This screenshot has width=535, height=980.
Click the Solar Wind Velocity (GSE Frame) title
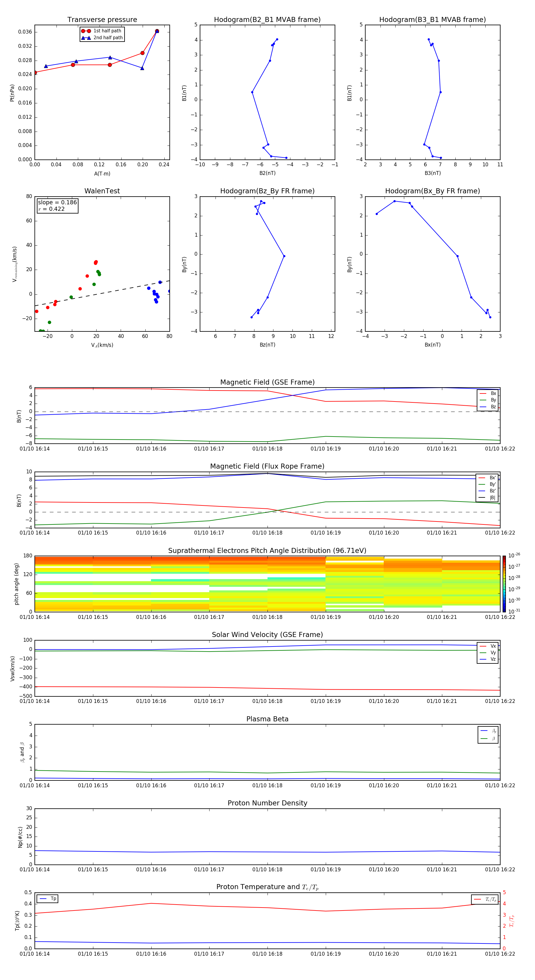coord(267,635)
